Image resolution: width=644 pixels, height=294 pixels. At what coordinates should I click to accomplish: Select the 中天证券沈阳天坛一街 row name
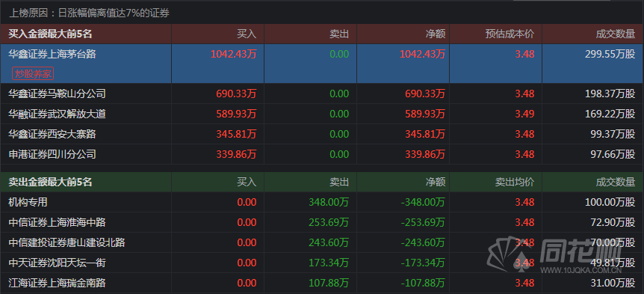point(57,263)
